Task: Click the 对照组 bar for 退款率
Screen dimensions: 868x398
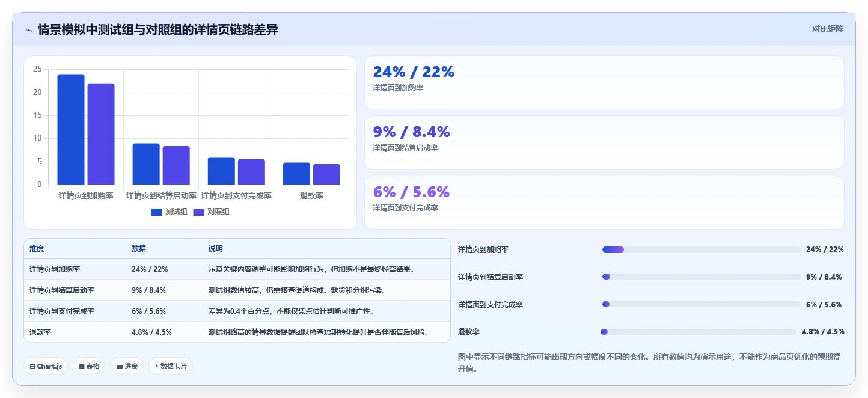Action: click(326, 174)
